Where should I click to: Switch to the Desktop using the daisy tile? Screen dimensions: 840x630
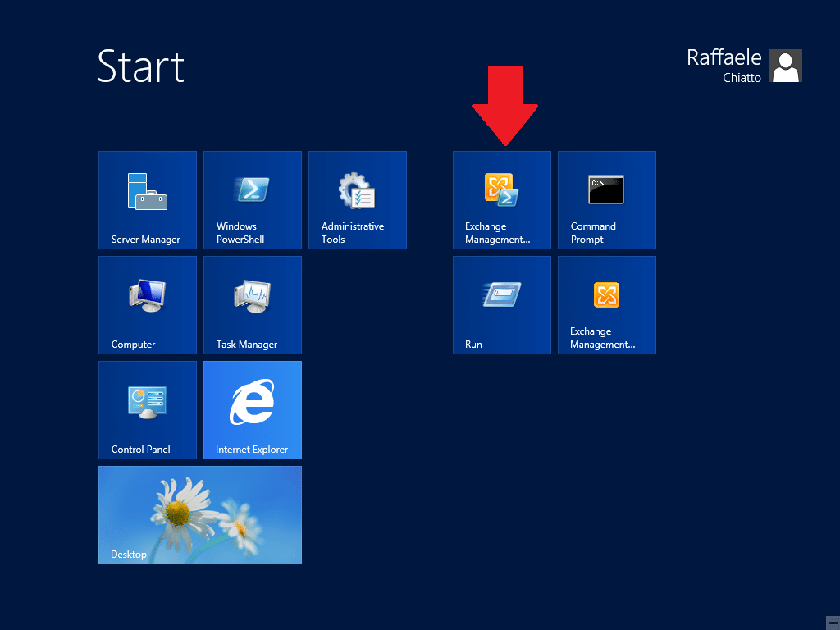coord(200,515)
